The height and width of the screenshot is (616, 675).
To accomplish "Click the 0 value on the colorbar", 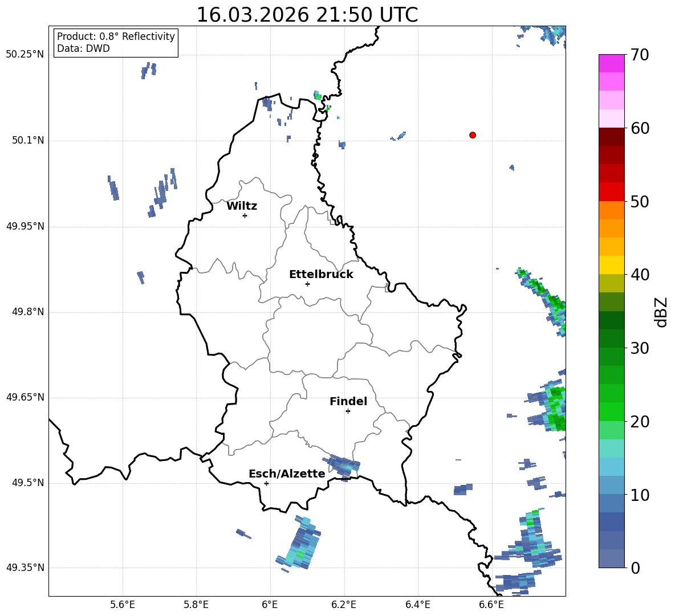I will point(635,568).
